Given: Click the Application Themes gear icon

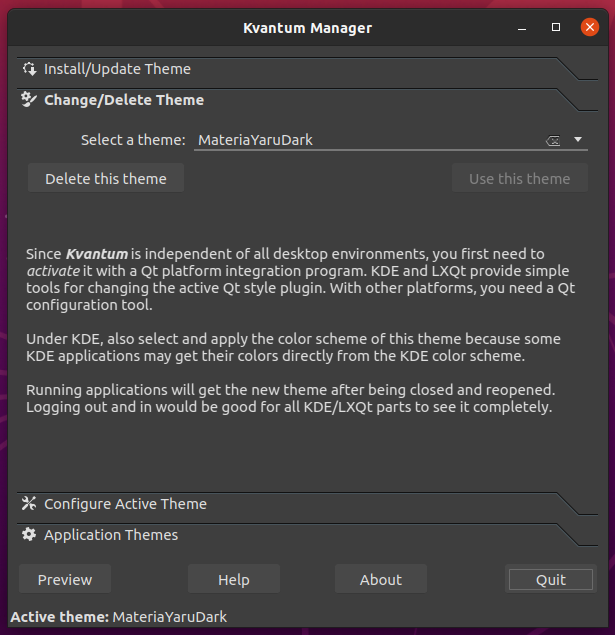Looking at the screenshot, I should tap(29, 535).
